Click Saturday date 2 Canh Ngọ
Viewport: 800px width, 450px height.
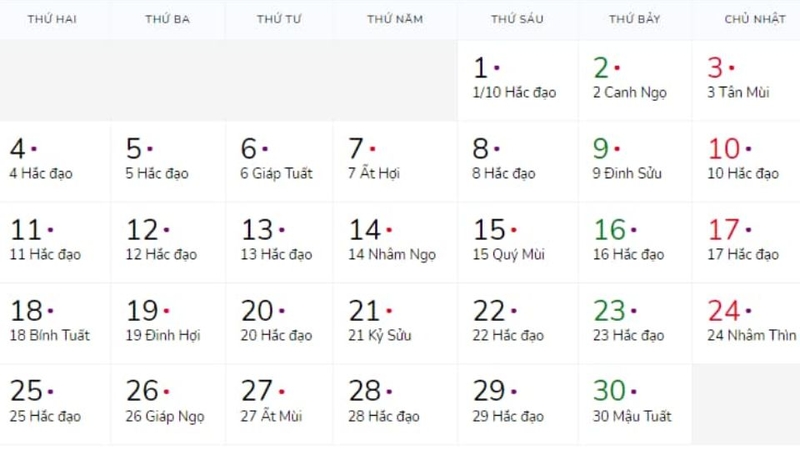[634, 80]
